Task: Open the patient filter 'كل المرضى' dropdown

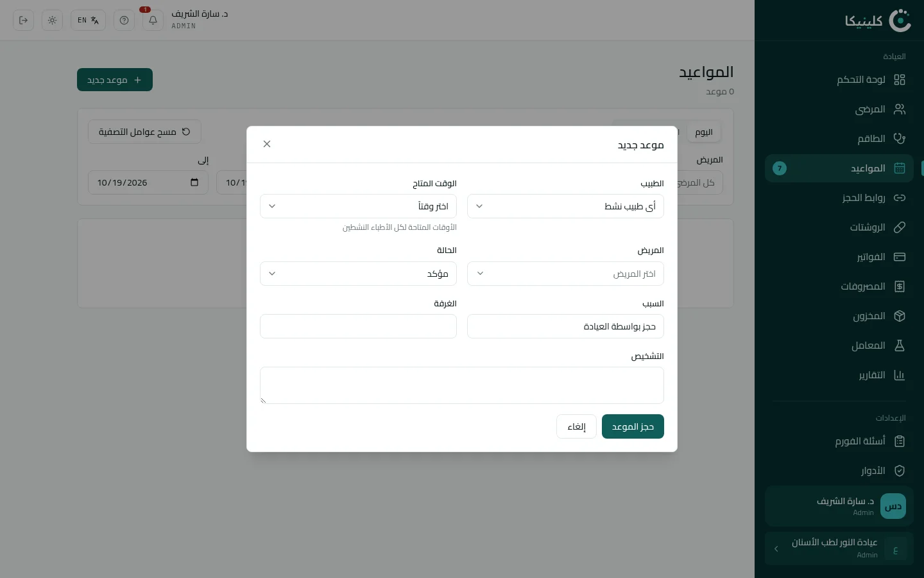Action: (700, 182)
